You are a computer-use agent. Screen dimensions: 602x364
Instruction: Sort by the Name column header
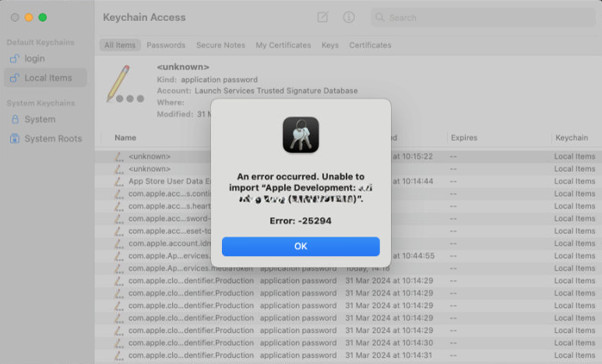tap(125, 138)
